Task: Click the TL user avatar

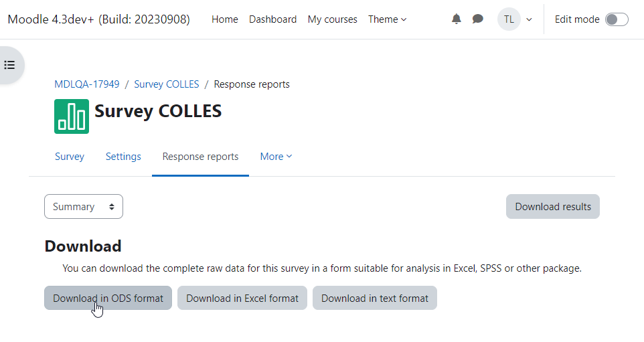Action: (x=509, y=19)
